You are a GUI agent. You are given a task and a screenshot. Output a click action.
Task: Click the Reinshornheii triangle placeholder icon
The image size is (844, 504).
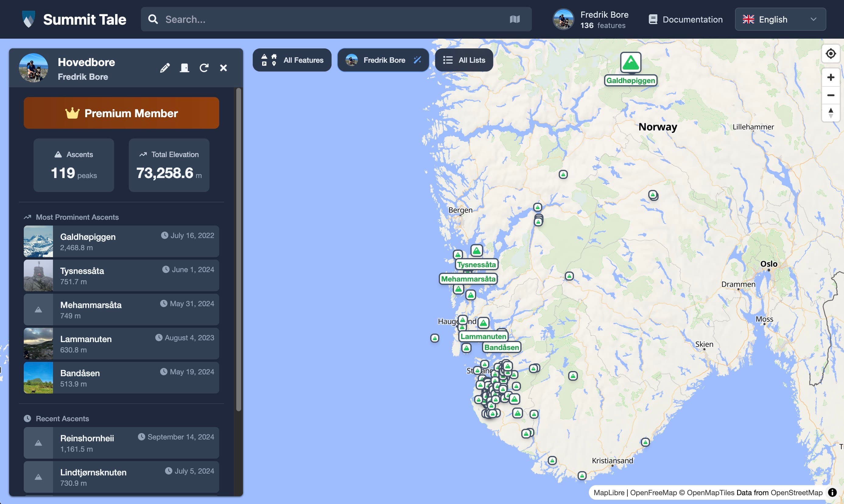(x=38, y=443)
